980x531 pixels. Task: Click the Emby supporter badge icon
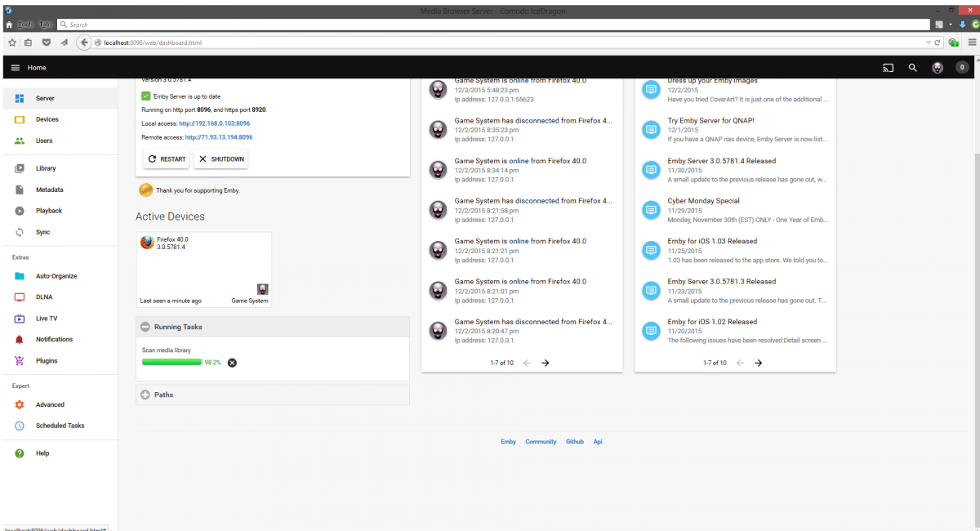(146, 190)
